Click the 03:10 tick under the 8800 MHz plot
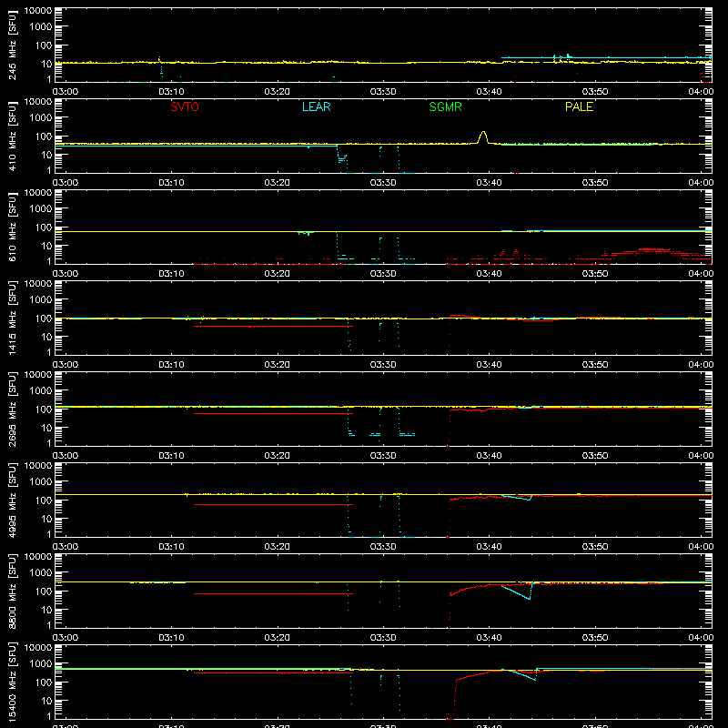 171,638
